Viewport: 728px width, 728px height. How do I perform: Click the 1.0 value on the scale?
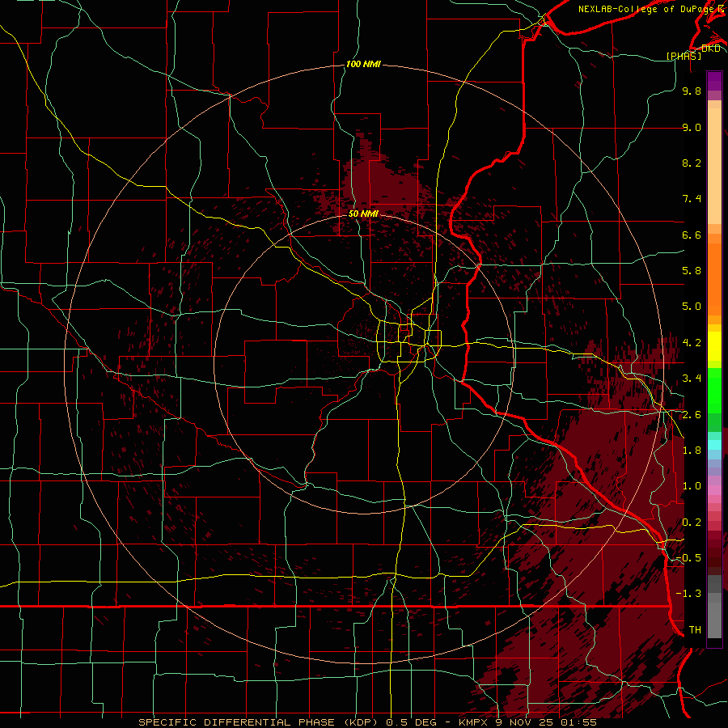(x=692, y=486)
